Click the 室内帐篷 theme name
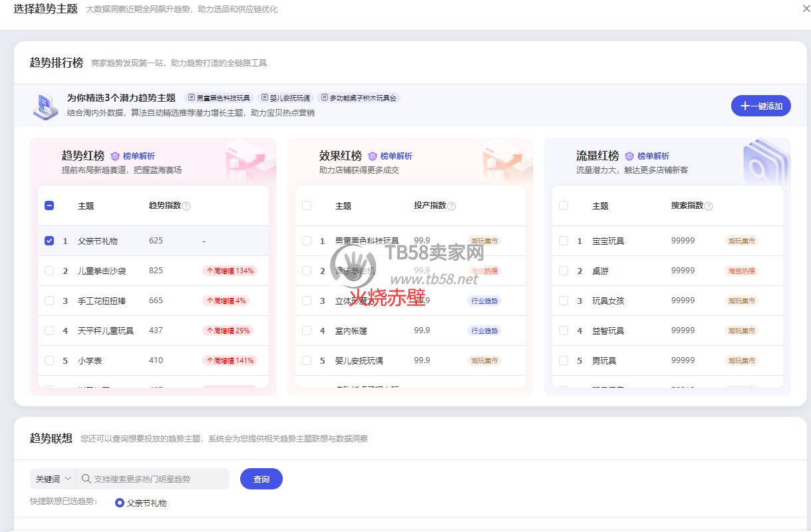Screen dimensions: 811x532 (x=351, y=331)
